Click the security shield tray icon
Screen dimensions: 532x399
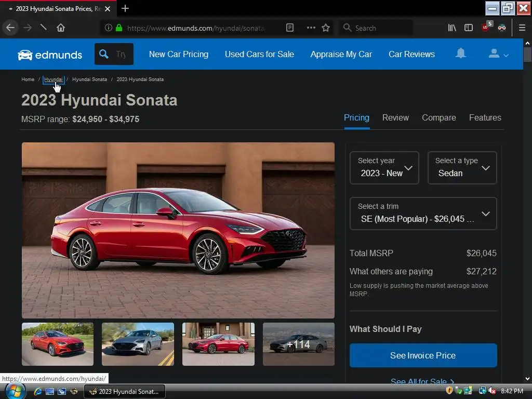tap(449, 391)
